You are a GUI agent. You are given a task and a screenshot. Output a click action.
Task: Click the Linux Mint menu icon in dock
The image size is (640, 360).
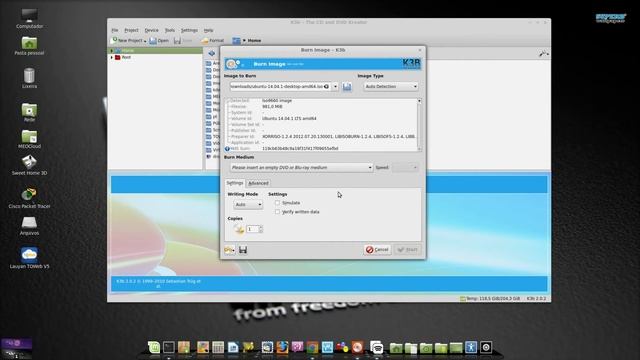154,347
